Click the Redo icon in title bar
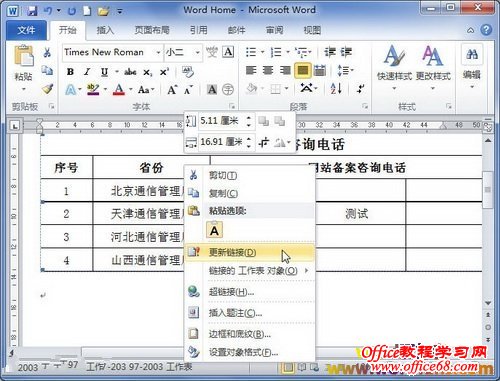The height and width of the screenshot is (381, 500). click(x=71, y=11)
